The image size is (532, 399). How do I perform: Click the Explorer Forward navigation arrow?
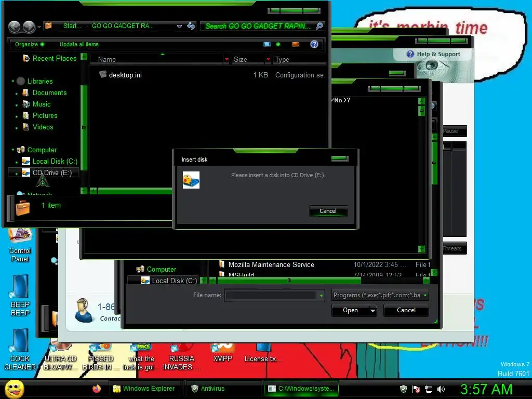[x=29, y=26]
